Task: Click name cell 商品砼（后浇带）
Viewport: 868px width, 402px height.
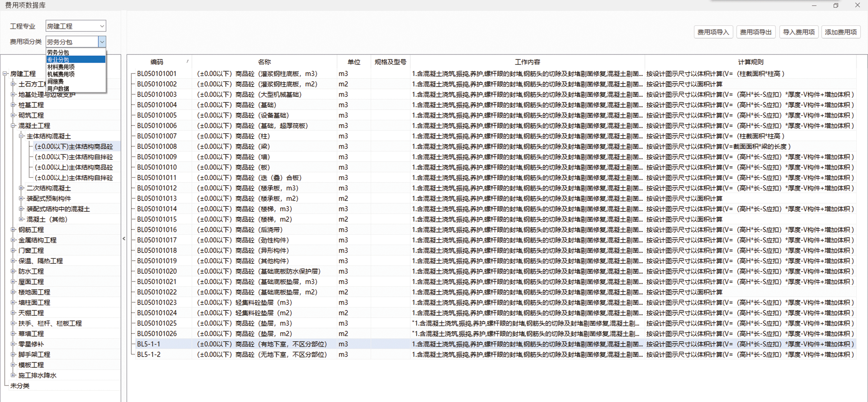Action: 264,230
